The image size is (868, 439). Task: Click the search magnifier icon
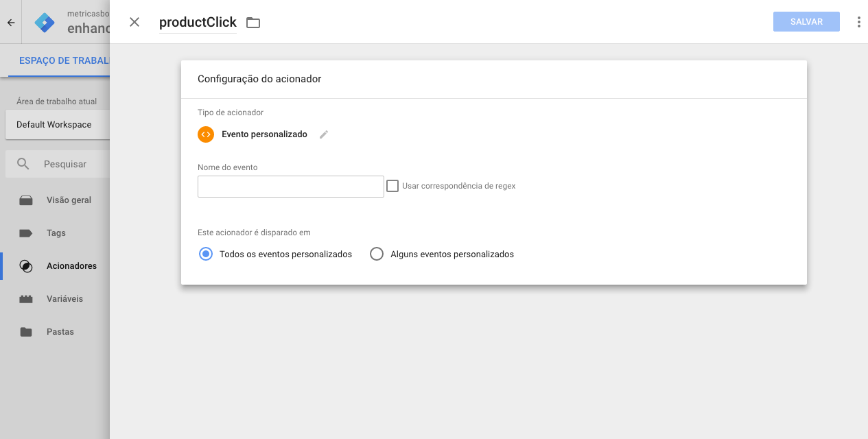point(23,164)
